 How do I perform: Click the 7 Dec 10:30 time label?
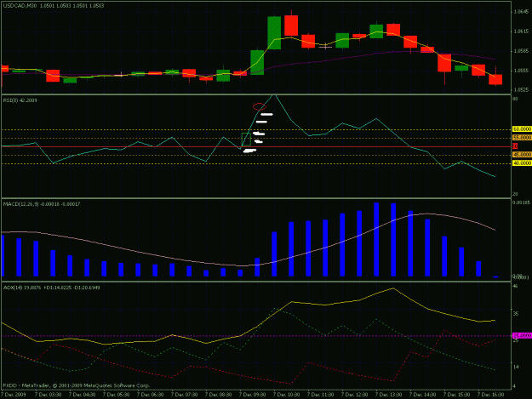pyautogui.click(x=286, y=395)
